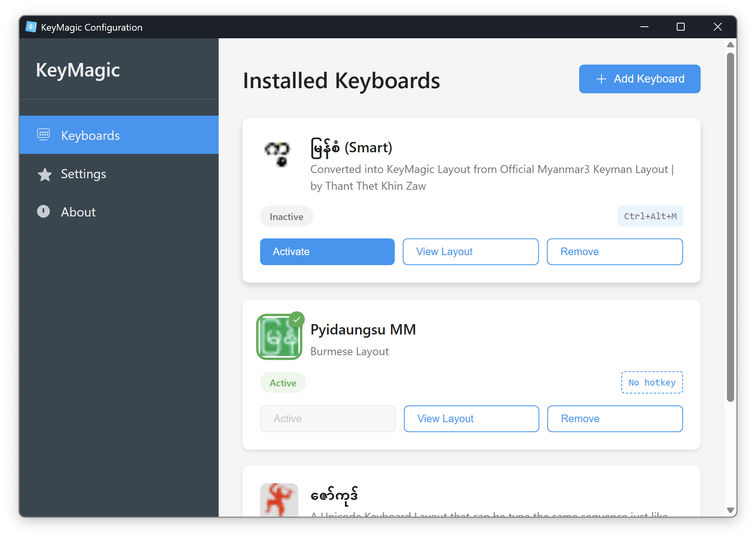This screenshot has width=756, height=539.
Task: Navigate to the About page
Action: point(78,212)
